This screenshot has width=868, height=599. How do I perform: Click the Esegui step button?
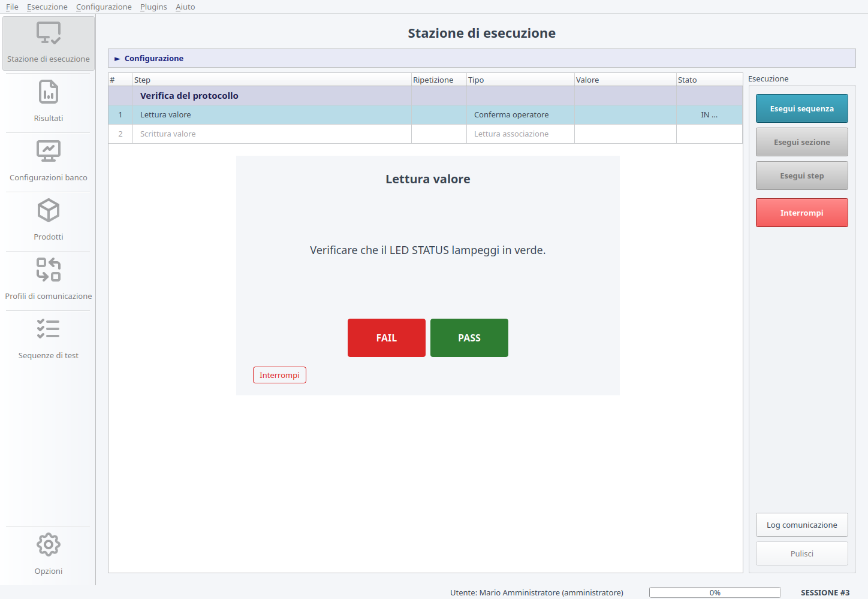coord(802,176)
